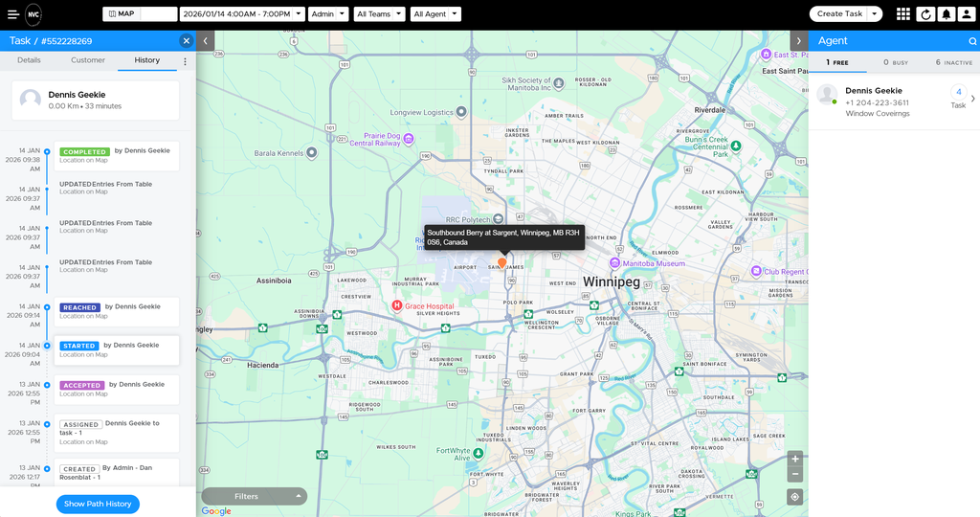Viewport: 980px width, 517px height.
Task: Click the refresh icon in top bar
Action: tap(925, 14)
